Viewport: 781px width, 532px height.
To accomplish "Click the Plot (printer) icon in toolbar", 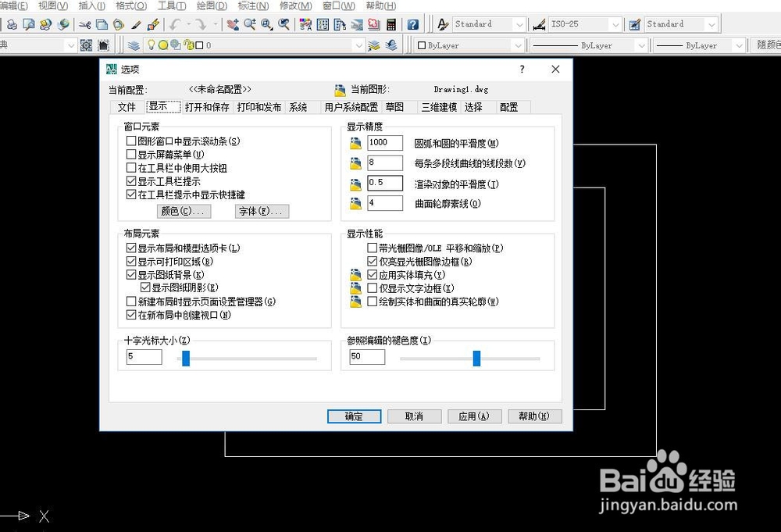I will (x=12, y=24).
